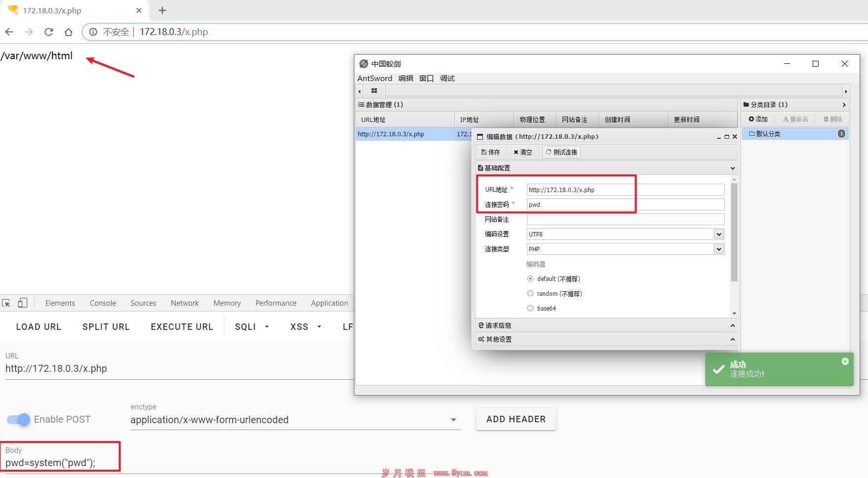Sort by 创建时间 column header
This screenshot has height=478, width=868.
click(x=633, y=119)
